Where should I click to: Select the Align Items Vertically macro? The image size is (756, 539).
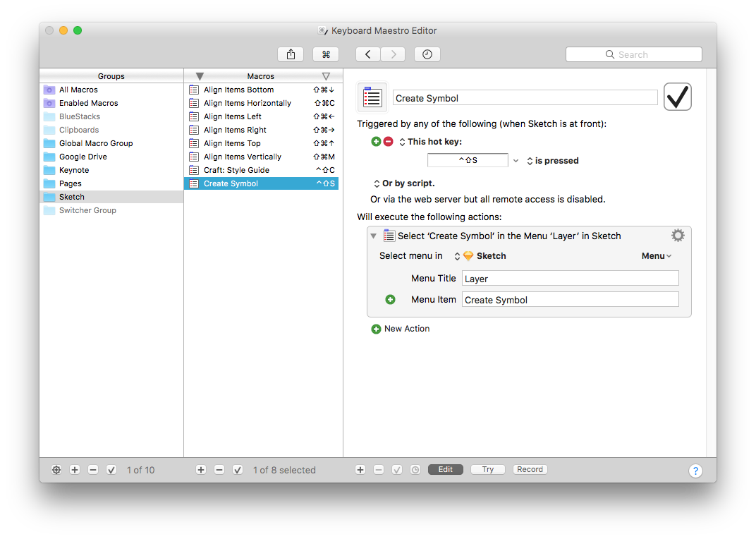tap(262, 157)
